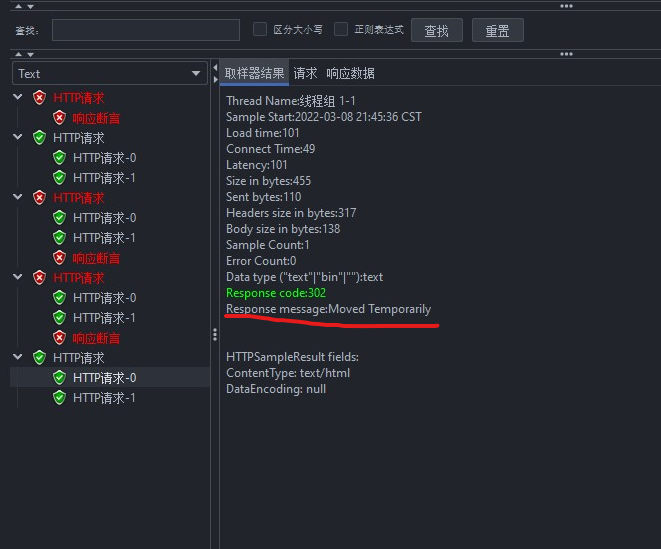Click the left-pointing splitter arrow beside 取样器结果 tab

(215, 67)
